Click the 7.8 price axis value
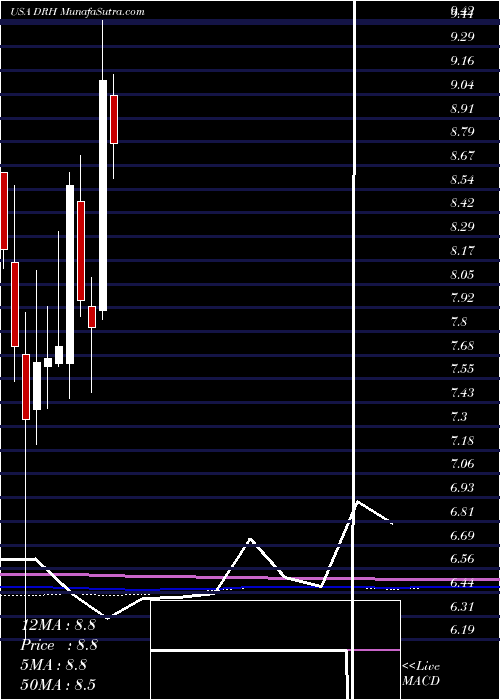Viewport: 500px width, 700px height. [x=459, y=322]
